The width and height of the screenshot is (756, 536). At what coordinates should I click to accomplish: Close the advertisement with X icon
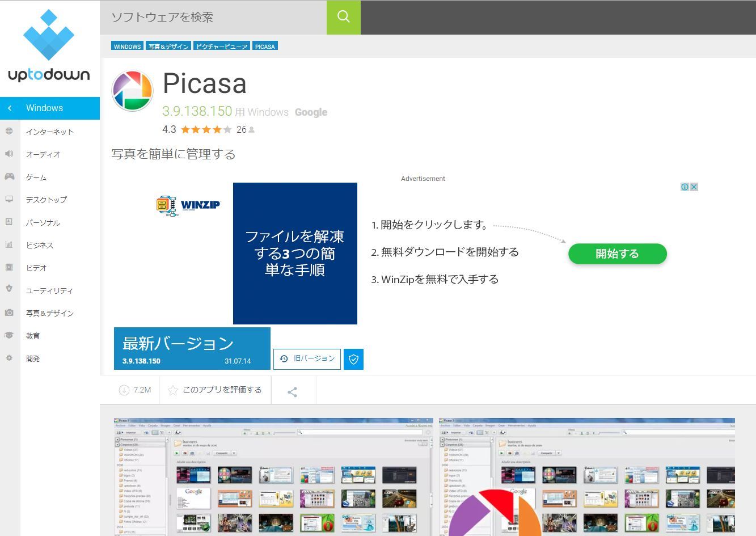point(694,187)
